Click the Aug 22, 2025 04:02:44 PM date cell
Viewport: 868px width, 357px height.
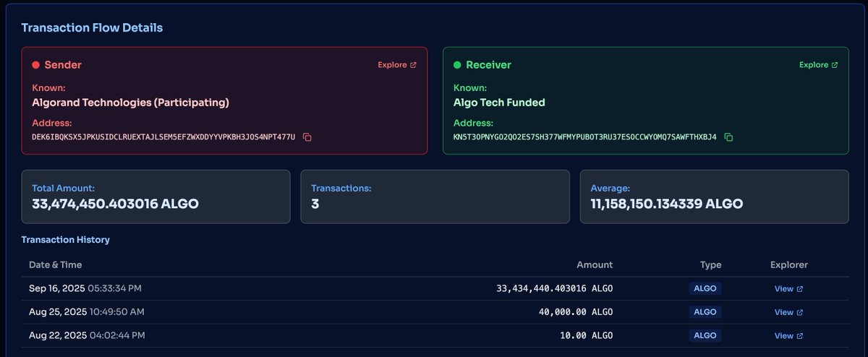pyautogui.click(x=87, y=335)
